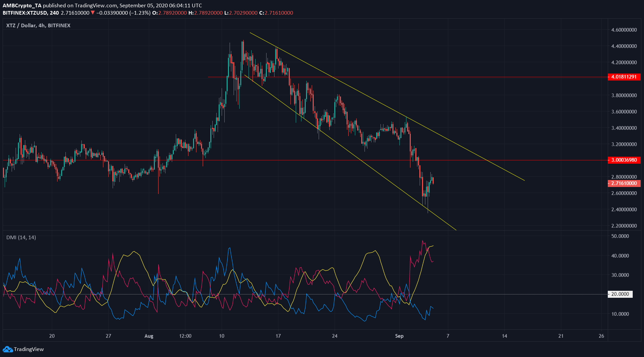Click the 2.80000000 price axis label
Screen dimensions: 644x357
coord(624,177)
